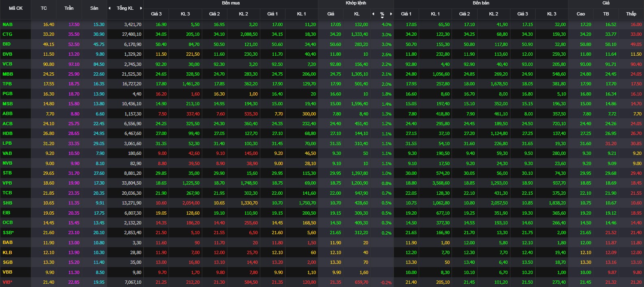Click KL 3 header under Bên mua
644x287 pixels.
[x=185, y=14]
